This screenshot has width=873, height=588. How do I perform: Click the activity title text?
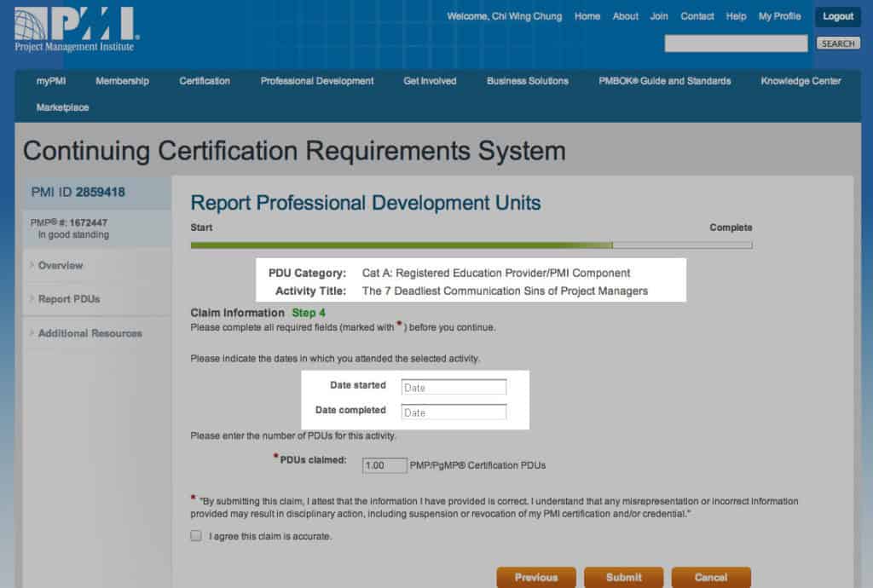point(505,291)
